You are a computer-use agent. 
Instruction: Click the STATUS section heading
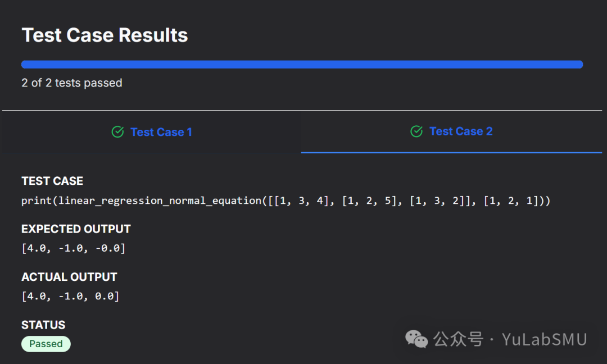pos(43,325)
